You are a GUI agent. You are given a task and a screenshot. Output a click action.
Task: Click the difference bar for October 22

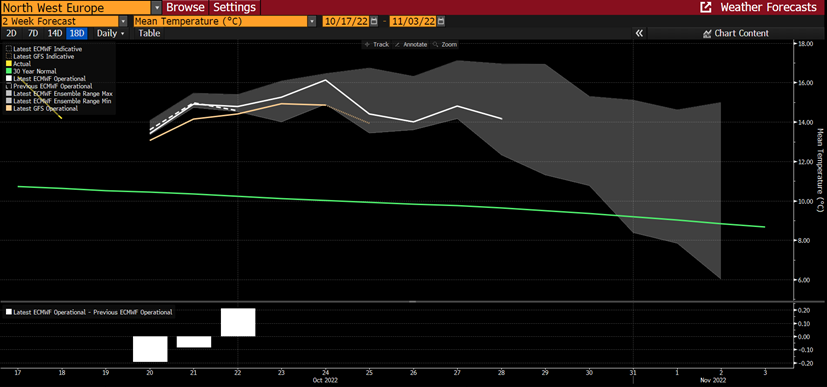click(238, 322)
